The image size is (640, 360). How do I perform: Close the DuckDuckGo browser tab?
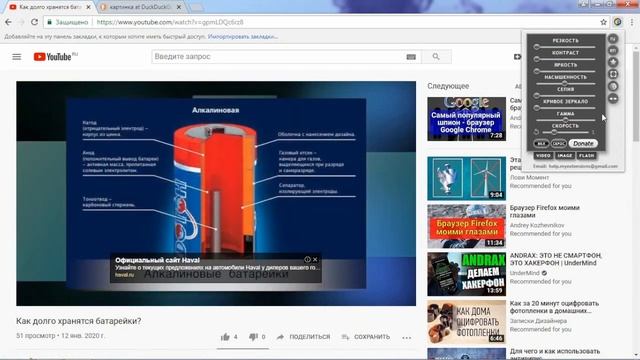pos(179,7)
